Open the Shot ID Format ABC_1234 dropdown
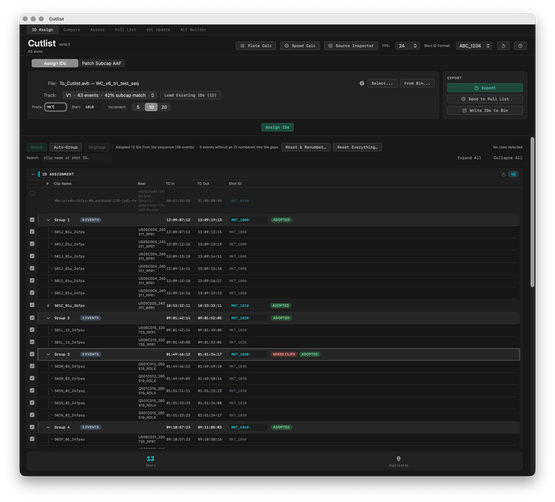The image size is (555, 502). point(474,46)
